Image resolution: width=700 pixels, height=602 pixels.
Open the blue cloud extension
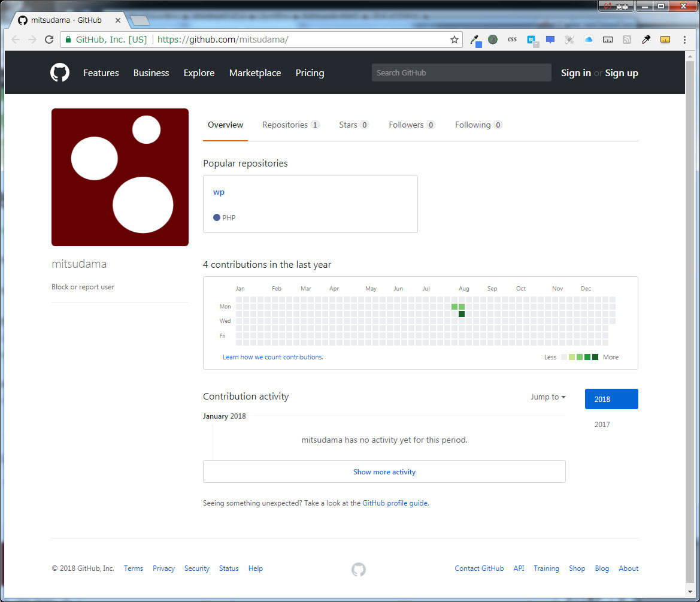coord(589,40)
